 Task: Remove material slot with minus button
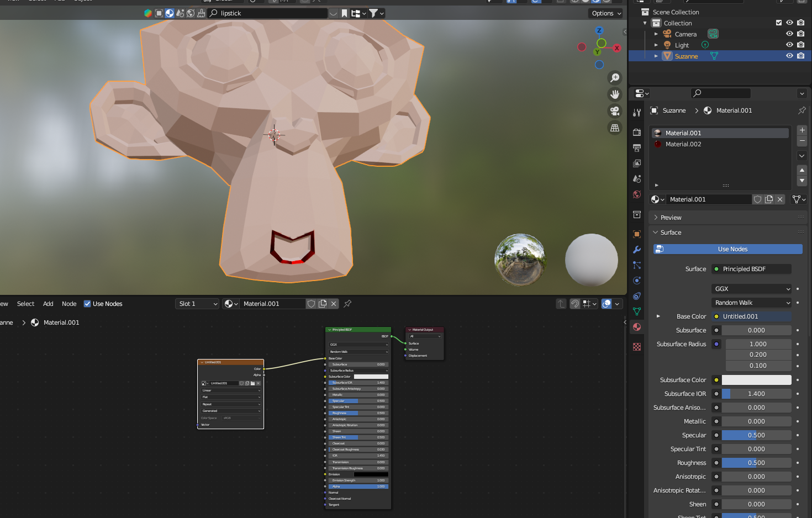point(802,141)
